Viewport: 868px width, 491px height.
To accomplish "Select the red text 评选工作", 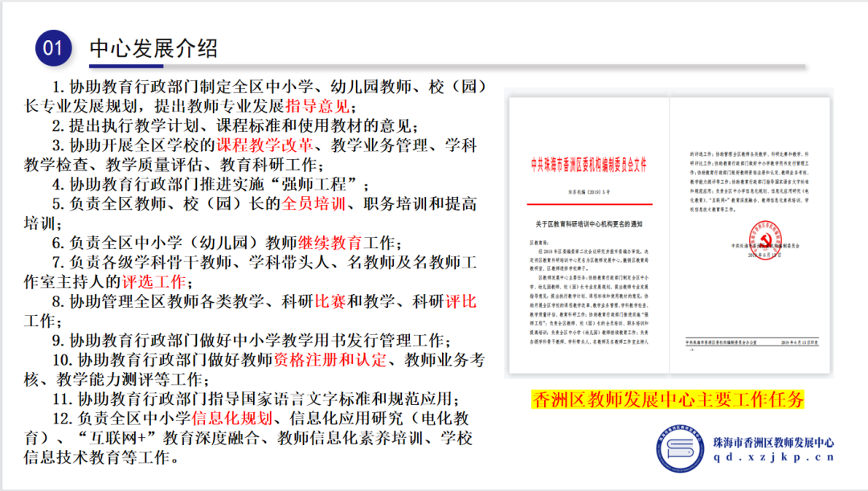I will (x=154, y=282).
